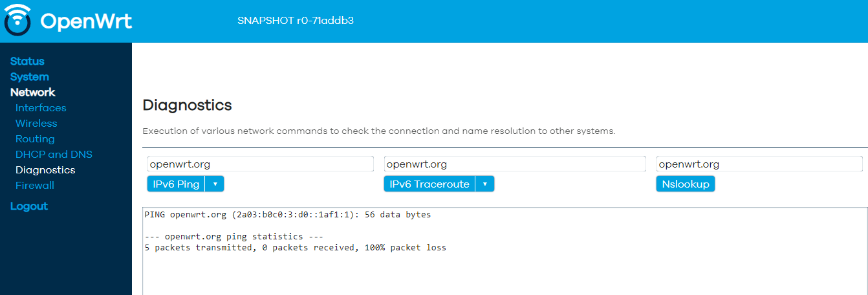Focus the nslookup hostname input field
The image size is (868, 295).
(759, 164)
